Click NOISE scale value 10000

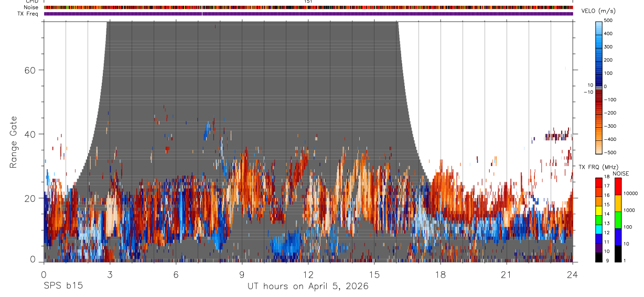pos(630,194)
